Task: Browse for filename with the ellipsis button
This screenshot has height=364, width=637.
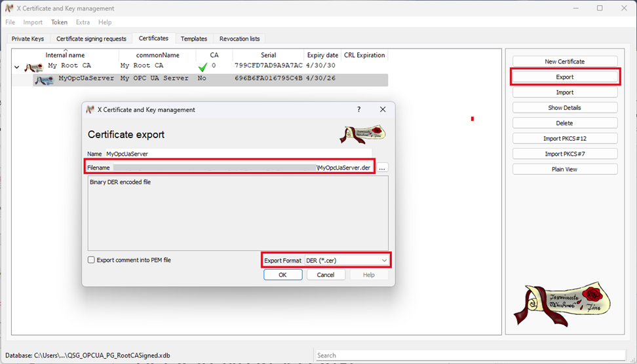Action: click(x=383, y=168)
